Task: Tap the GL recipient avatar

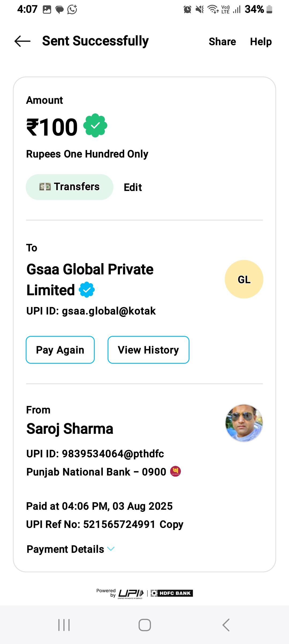Action: pos(244,279)
